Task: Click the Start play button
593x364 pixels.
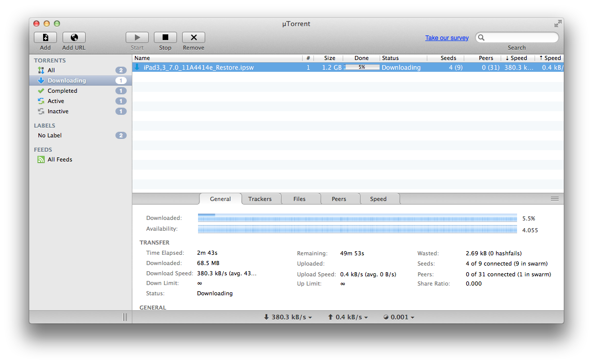Action: (x=137, y=37)
